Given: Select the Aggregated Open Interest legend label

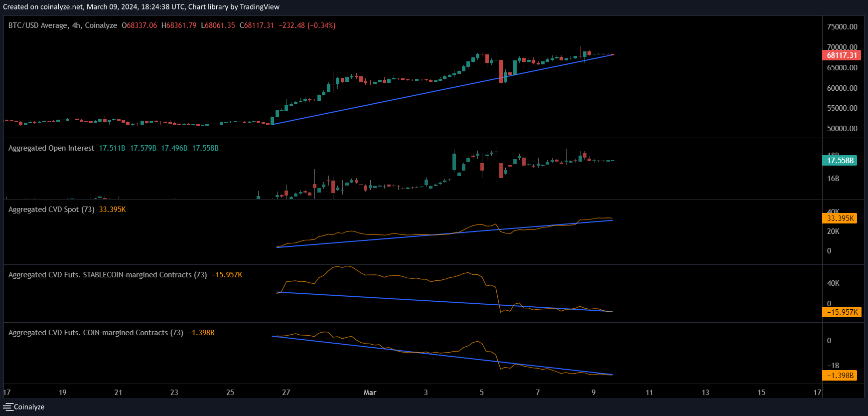Looking at the screenshot, I should click(x=51, y=148).
